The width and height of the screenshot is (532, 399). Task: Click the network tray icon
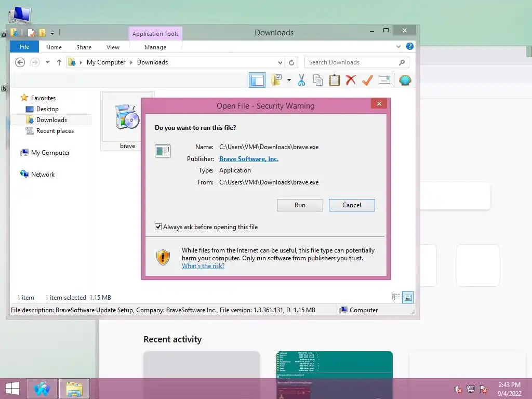pos(470,389)
